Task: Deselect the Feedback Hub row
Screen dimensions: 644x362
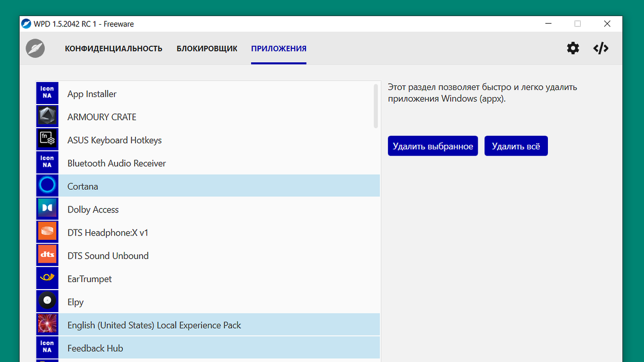Action: [x=208, y=348]
